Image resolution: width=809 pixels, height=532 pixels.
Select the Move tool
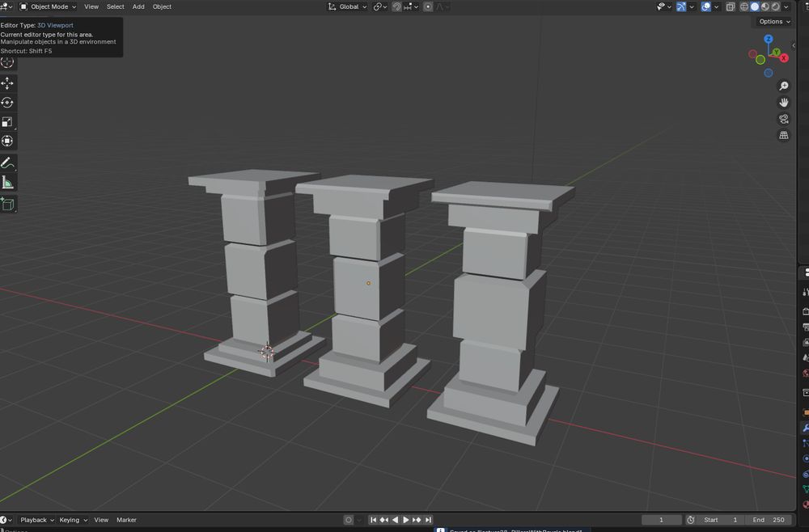coord(7,83)
